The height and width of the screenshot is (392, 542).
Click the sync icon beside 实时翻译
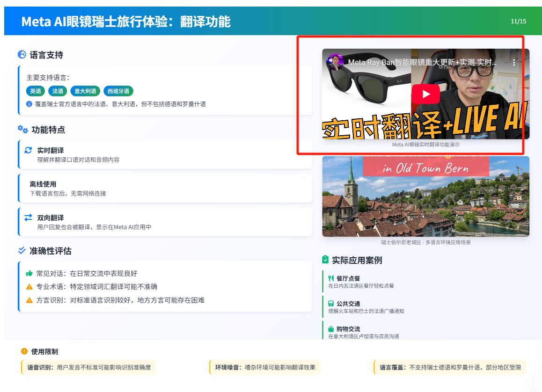pos(29,150)
